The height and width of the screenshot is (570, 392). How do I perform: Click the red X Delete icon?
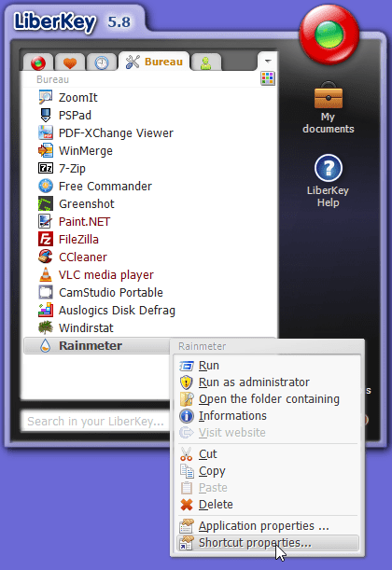[187, 505]
